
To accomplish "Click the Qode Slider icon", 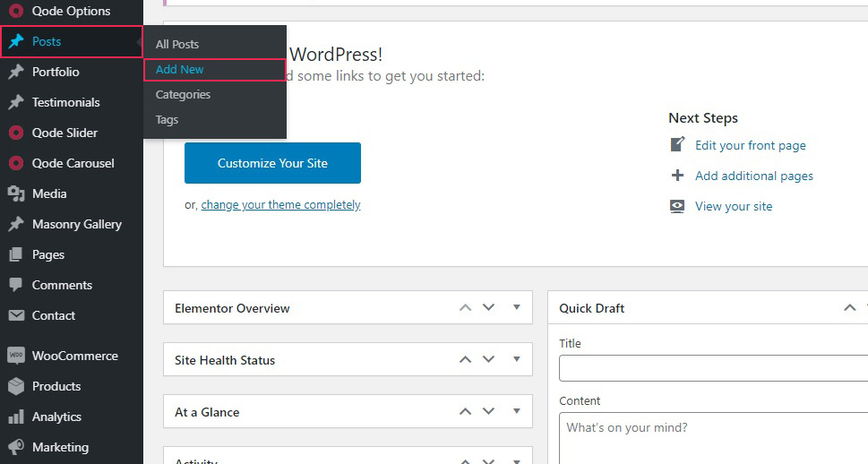I will click(16, 133).
